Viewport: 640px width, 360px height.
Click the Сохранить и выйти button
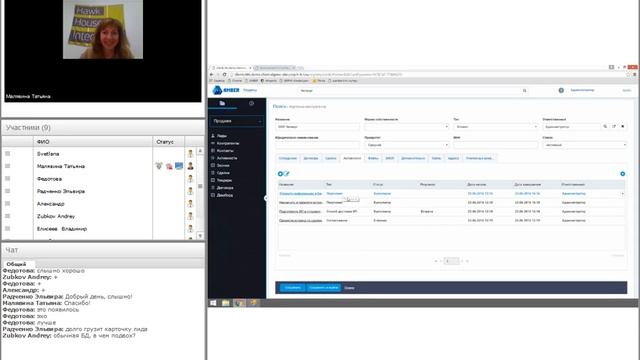tap(324, 288)
